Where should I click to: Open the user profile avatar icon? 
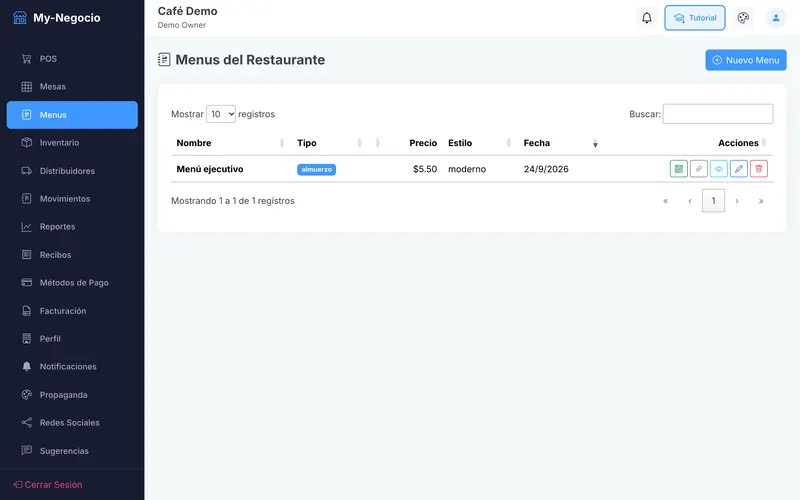(776, 18)
